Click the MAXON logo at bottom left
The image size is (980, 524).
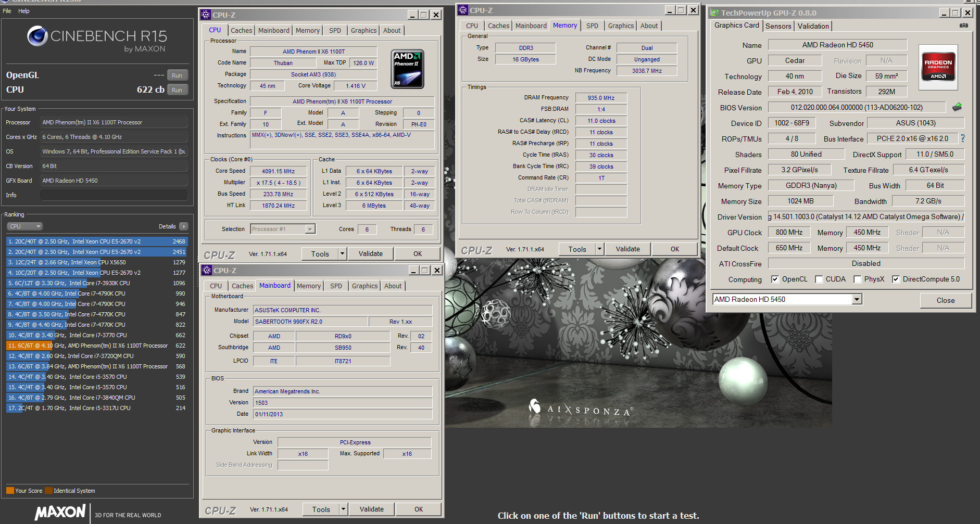point(60,512)
